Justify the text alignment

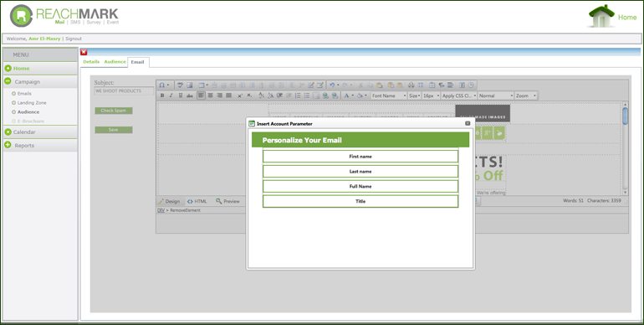point(229,95)
